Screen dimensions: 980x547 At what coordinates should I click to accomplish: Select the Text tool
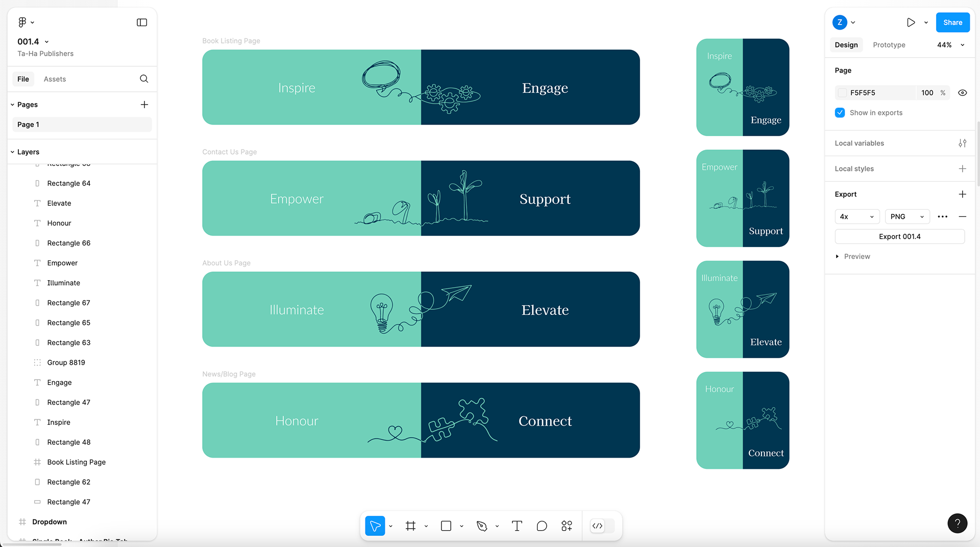(x=517, y=526)
